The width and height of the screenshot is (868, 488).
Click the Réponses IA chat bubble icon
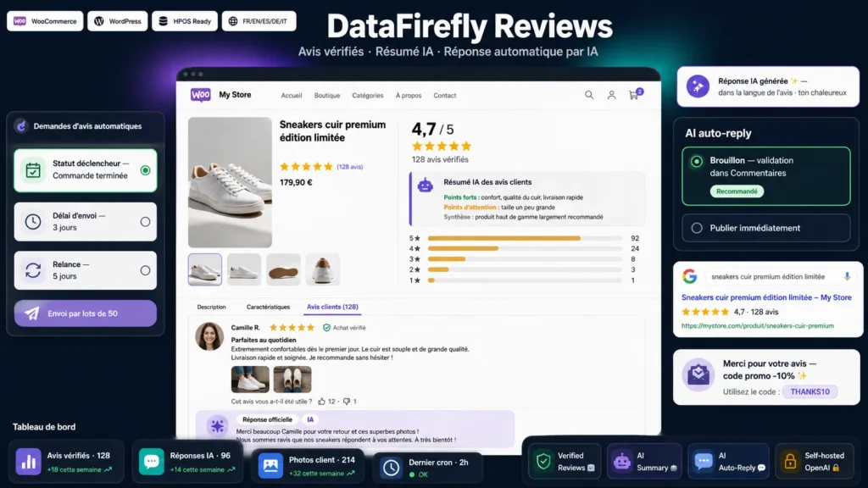[x=151, y=462]
